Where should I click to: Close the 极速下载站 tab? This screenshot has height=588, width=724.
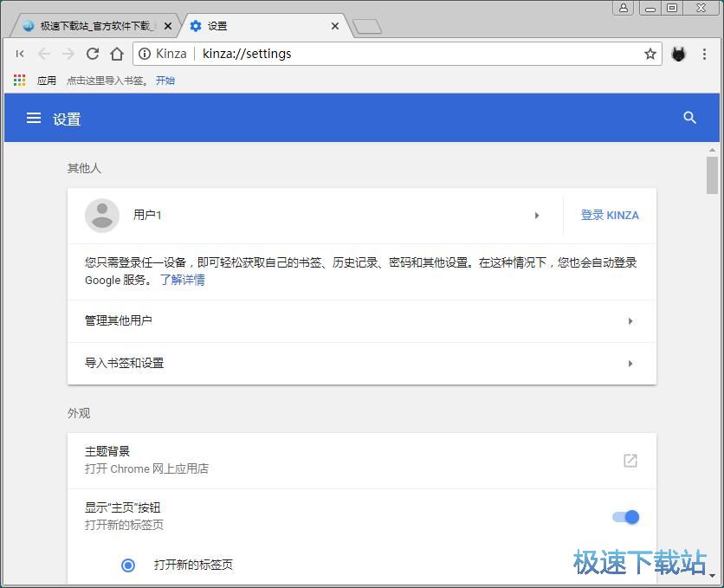tap(168, 26)
